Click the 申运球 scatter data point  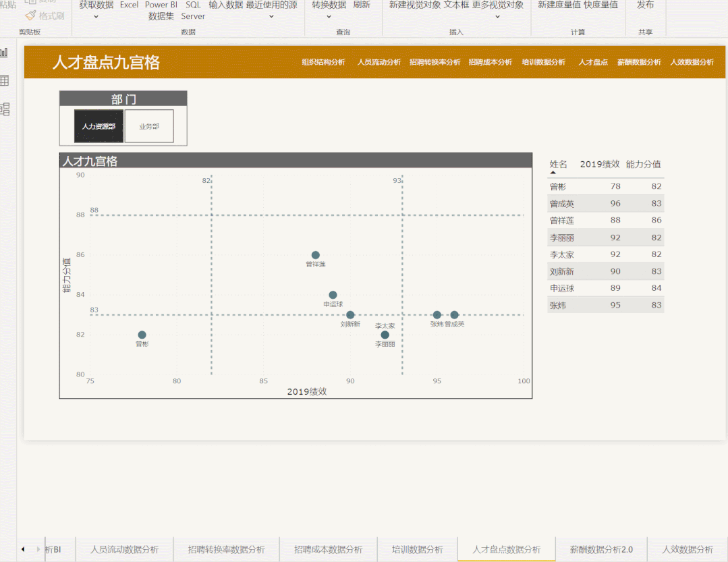point(333,295)
